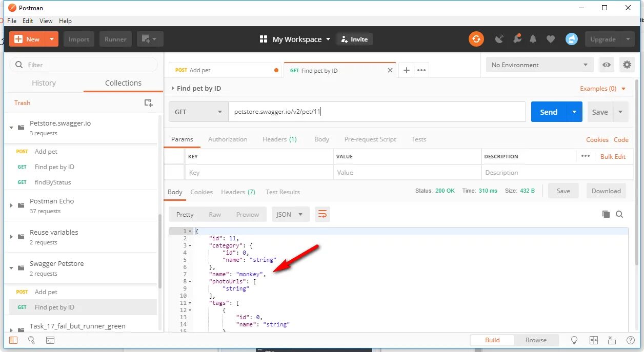644x352 pixels.
Task: Open manage environments gear icon
Action: click(x=627, y=65)
